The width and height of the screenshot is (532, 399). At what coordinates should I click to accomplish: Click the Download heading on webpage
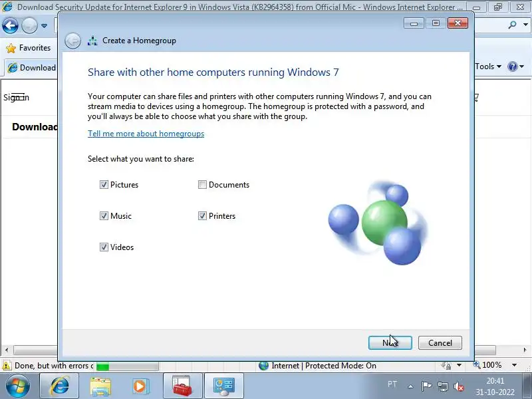(35, 127)
